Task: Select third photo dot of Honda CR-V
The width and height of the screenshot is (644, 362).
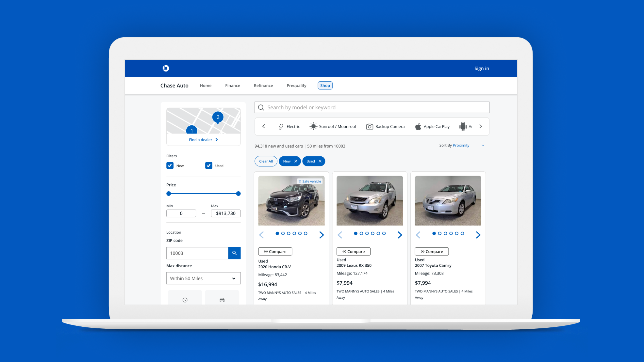Action: (x=289, y=233)
